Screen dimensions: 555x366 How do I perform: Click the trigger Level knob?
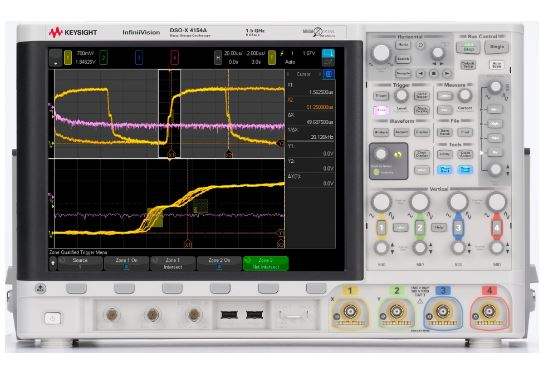(x=401, y=95)
